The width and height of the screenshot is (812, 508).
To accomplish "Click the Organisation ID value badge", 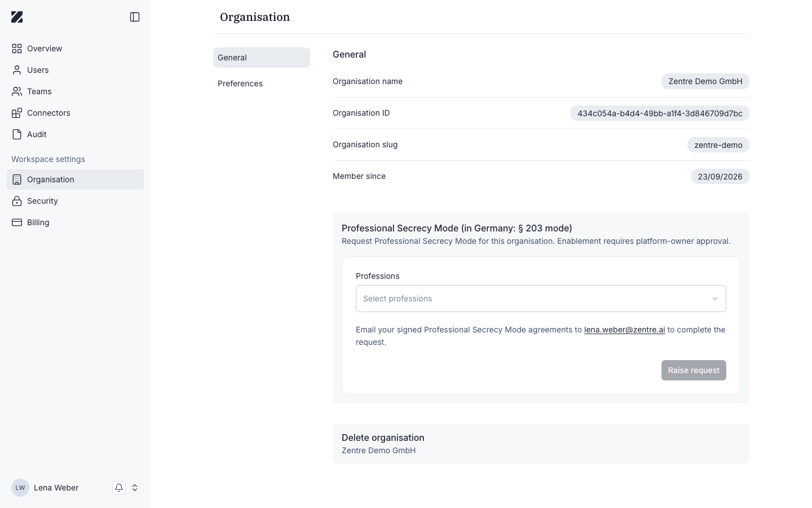I will (660, 113).
